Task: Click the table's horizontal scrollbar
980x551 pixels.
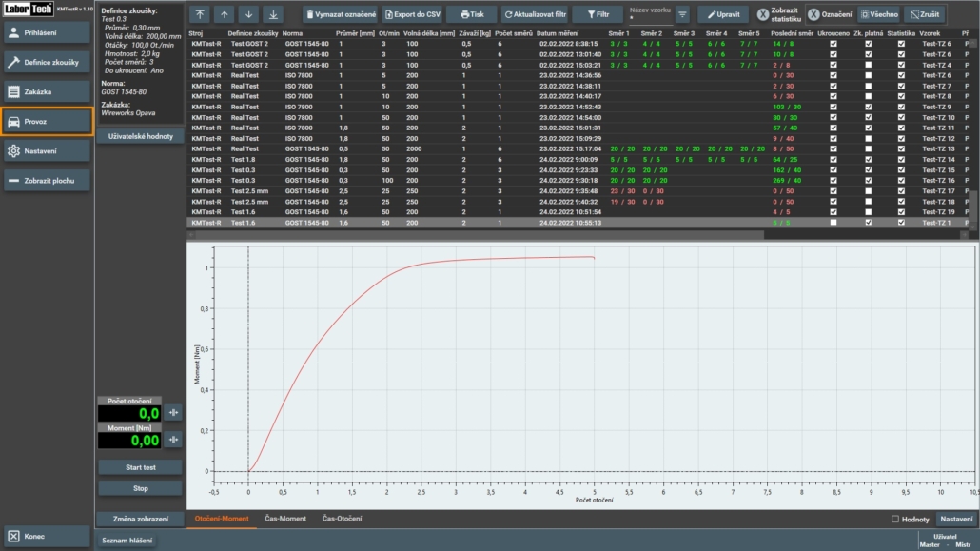Action: click(x=476, y=233)
